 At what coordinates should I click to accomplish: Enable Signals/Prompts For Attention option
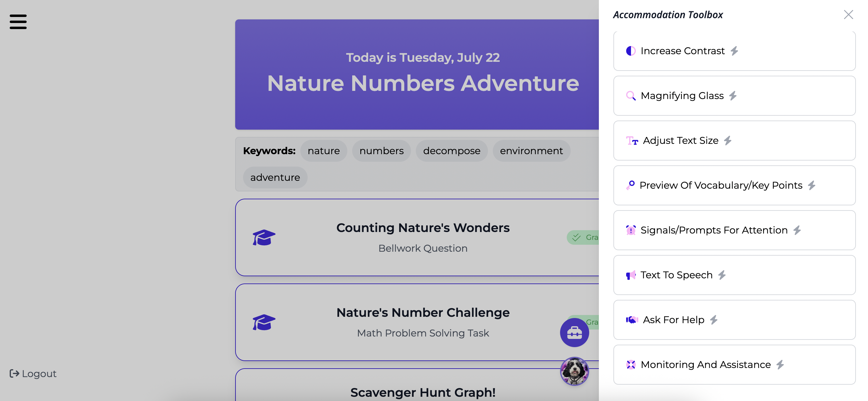(734, 230)
